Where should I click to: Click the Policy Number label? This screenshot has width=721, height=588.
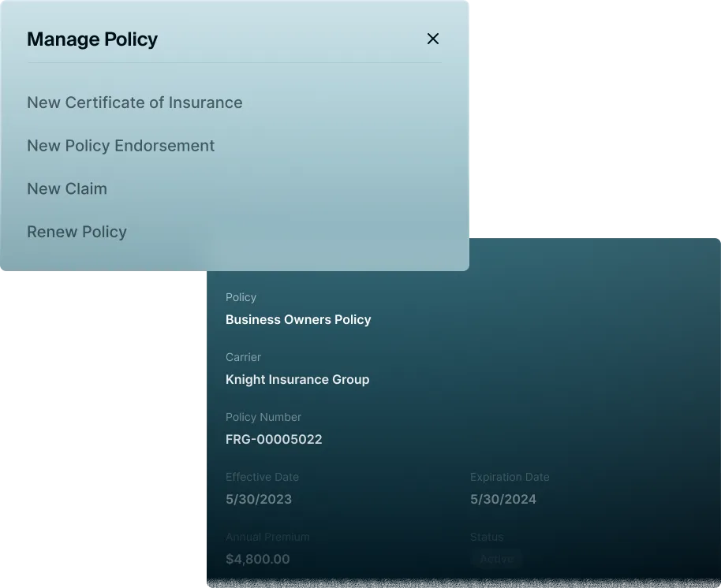tap(263, 417)
